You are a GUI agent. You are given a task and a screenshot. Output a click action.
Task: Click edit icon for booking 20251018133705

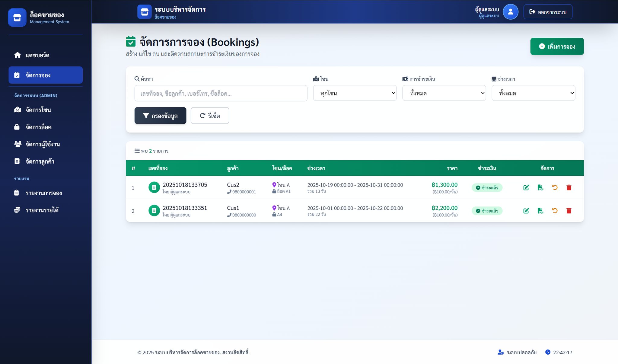point(526,187)
